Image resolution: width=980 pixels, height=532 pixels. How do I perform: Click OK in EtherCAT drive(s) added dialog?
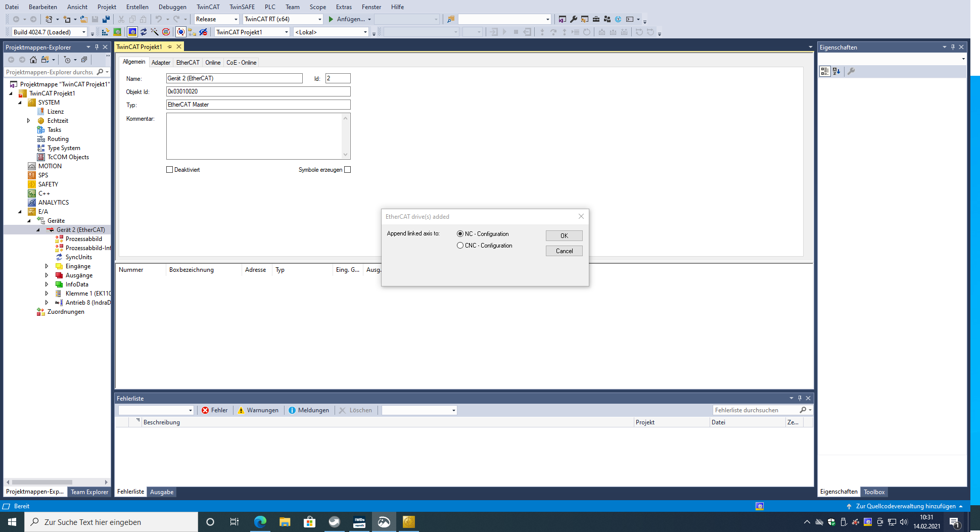(x=564, y=236)
